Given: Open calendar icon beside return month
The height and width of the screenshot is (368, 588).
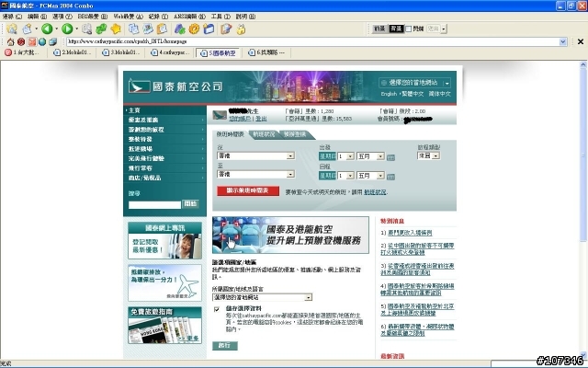Looking at the screenshot, I should tap(390, 177).
